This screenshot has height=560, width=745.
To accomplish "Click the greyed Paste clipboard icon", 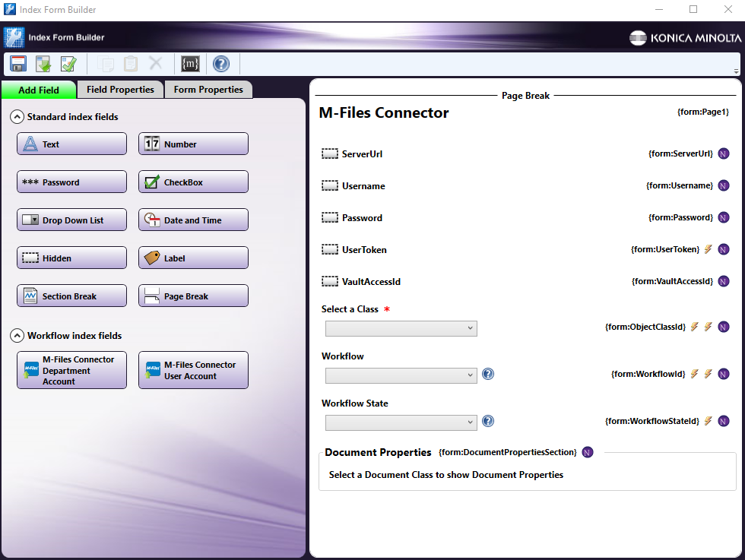I will [x=131, y=64].
